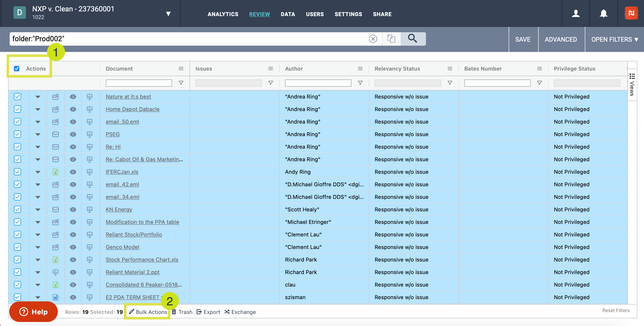Expand OPEN FILTERS dropdown
Screen dimensions: 644x326
[614, 39]
